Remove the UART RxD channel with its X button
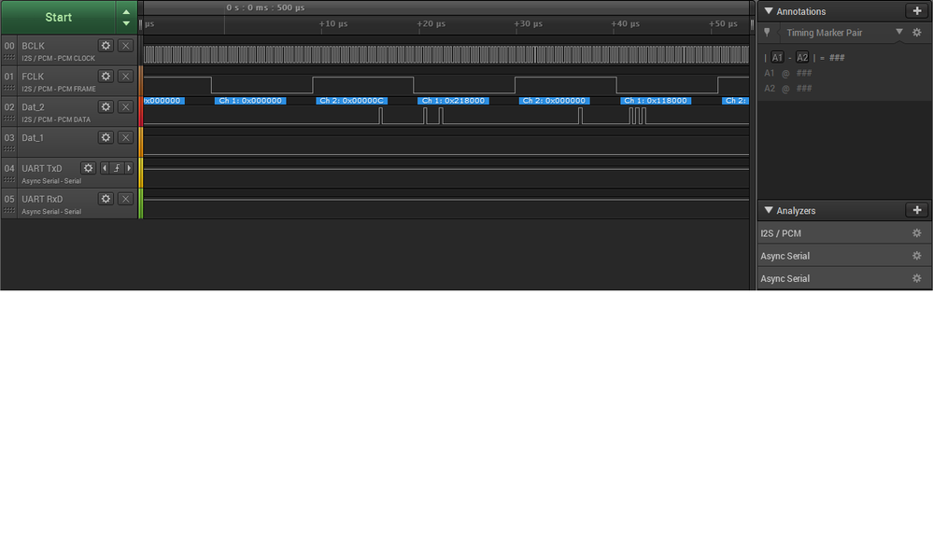The image size is (933, 560). pyautogui.click(x=125, y=199)
